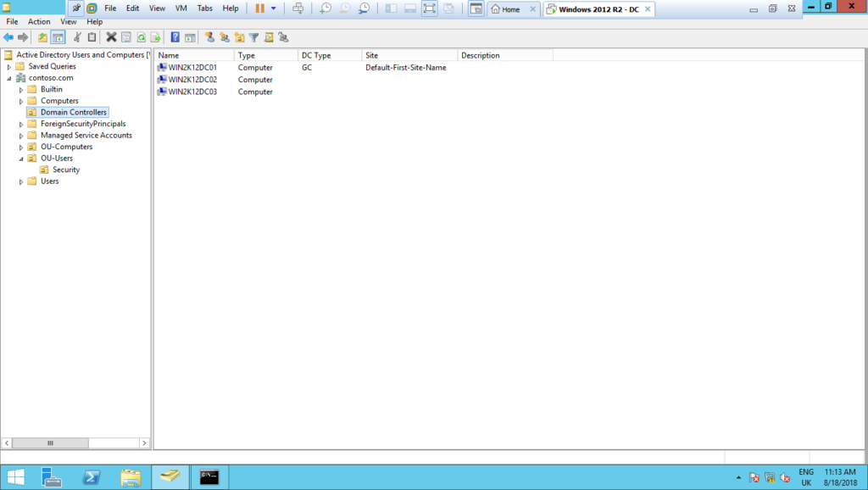Expand the Users container
The width and height of the screenshot is (868, 490).
[21, 181]
